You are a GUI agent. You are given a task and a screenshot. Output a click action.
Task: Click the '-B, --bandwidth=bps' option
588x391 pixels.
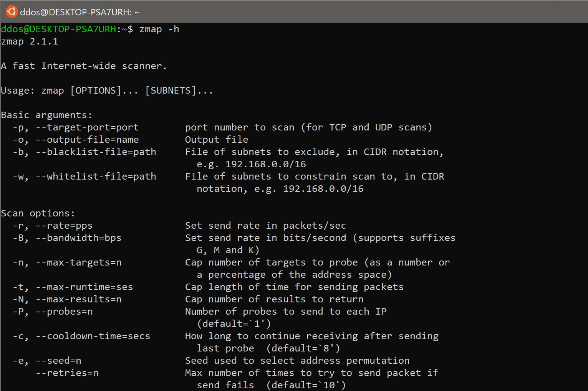pyautogui.click(x=67, y=238)
